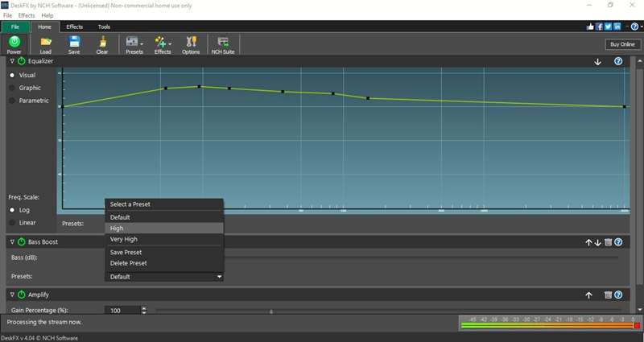Open the Effects toolbar dropdown arrow
The image size is (644, 342).
click(170, 44)
